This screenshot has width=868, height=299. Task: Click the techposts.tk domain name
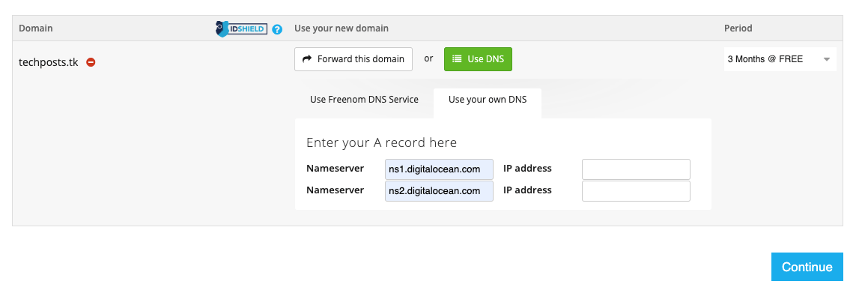49,62
